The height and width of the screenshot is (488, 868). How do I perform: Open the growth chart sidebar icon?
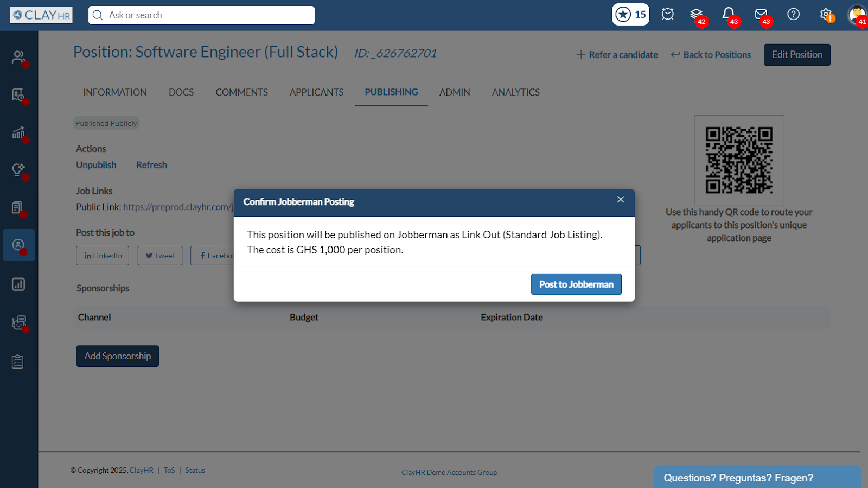click(x=18, y=132)
